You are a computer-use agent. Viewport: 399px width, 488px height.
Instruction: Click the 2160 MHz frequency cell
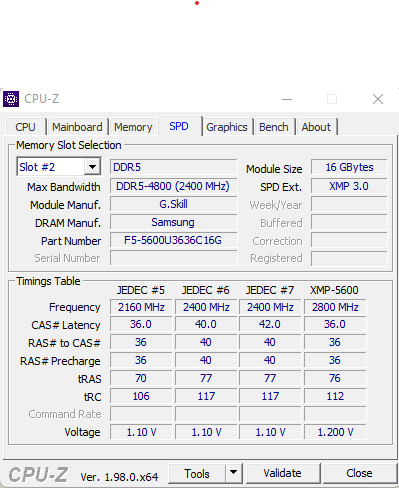pyautogui.click(x=141, y=307)
